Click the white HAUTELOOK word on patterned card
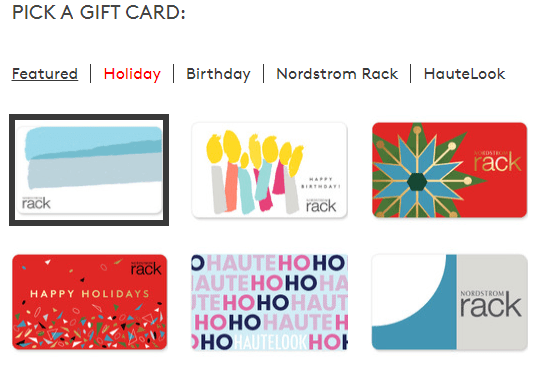The image size is (548, 369). click(x=270, y=342)
